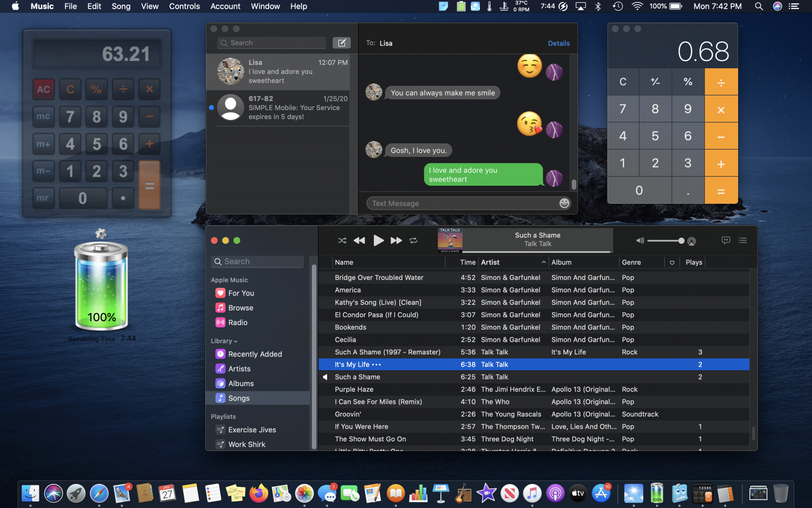Show lyrics with the speech bubble icon
This screenshot has width=812, height=508.
[x=726, y=240]
